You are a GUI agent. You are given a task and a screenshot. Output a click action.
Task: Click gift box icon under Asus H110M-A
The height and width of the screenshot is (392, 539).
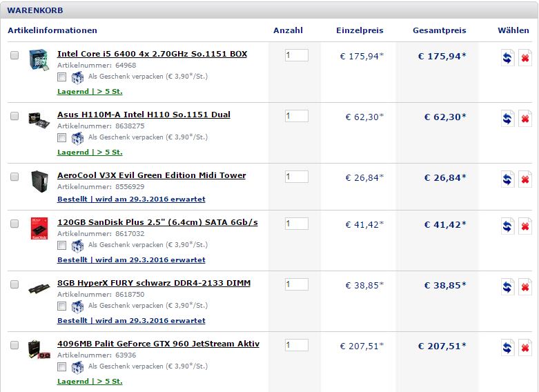pyautogui.click(x=77, y=138)
